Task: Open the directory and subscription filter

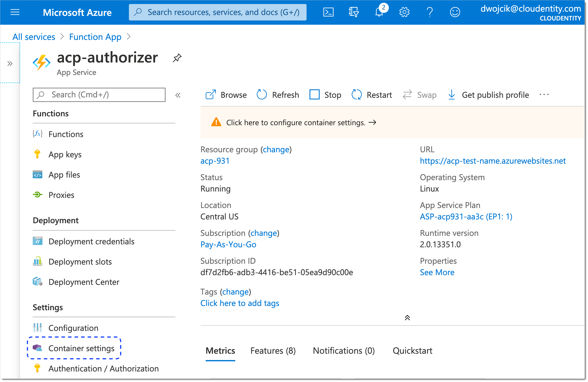Action: [354, 12]
